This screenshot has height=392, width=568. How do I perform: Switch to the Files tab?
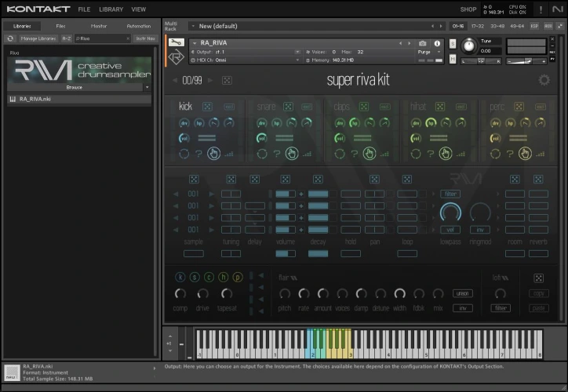(60, 26)
